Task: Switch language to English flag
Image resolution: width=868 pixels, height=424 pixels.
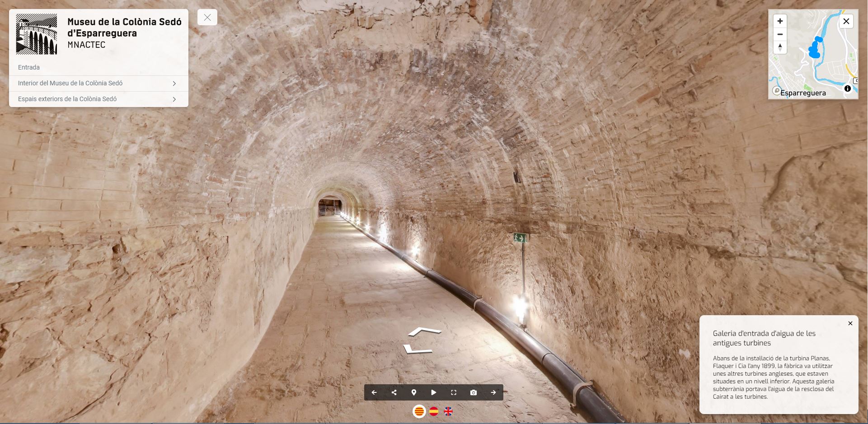Action: point(448,411)
